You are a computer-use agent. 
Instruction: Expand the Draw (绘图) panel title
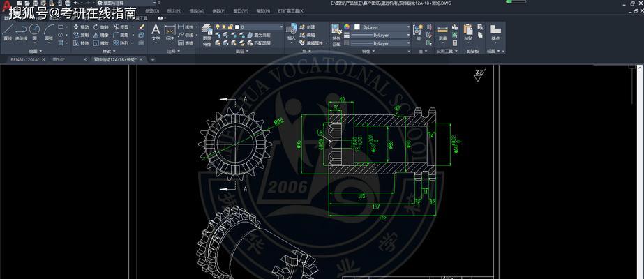click(x=36, y=52)
